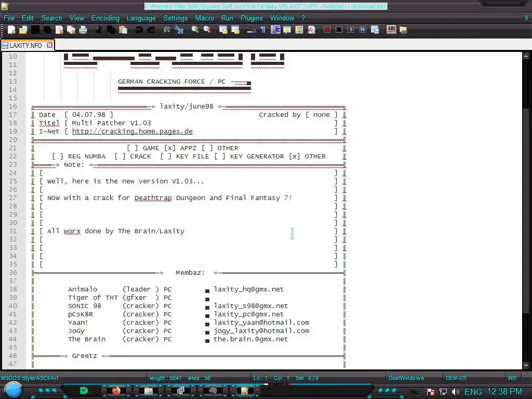Toggle the Word wrap toolbar icon
532x399 pixels.
point(251,30)
